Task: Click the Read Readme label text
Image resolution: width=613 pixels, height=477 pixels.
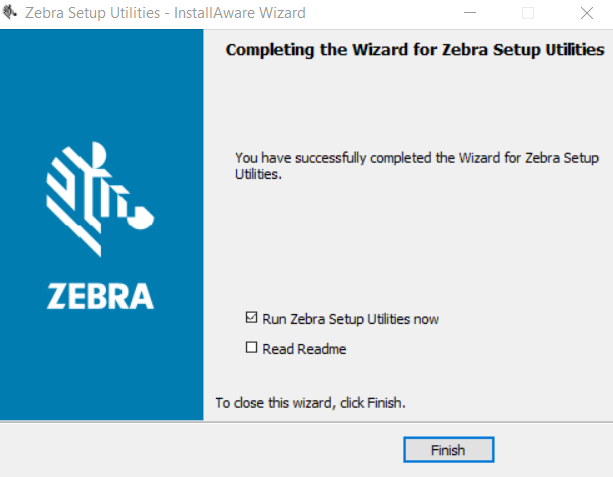Action: [304, 350]
